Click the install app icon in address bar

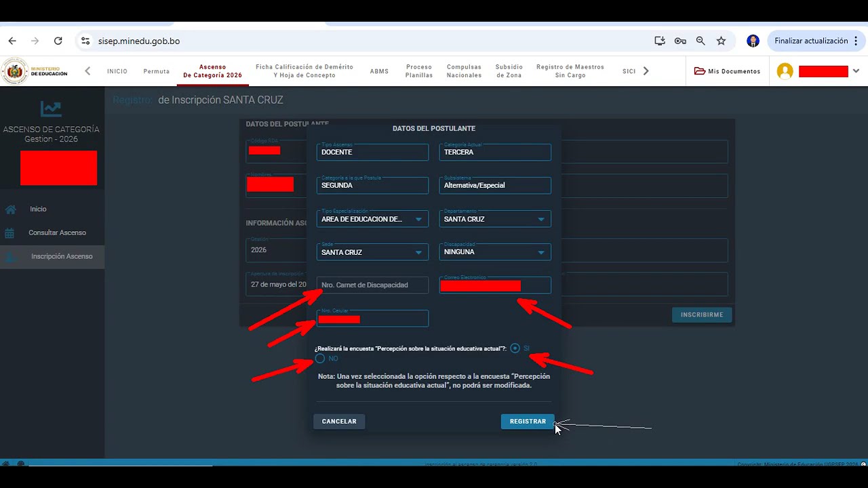[x=660, y=41]
